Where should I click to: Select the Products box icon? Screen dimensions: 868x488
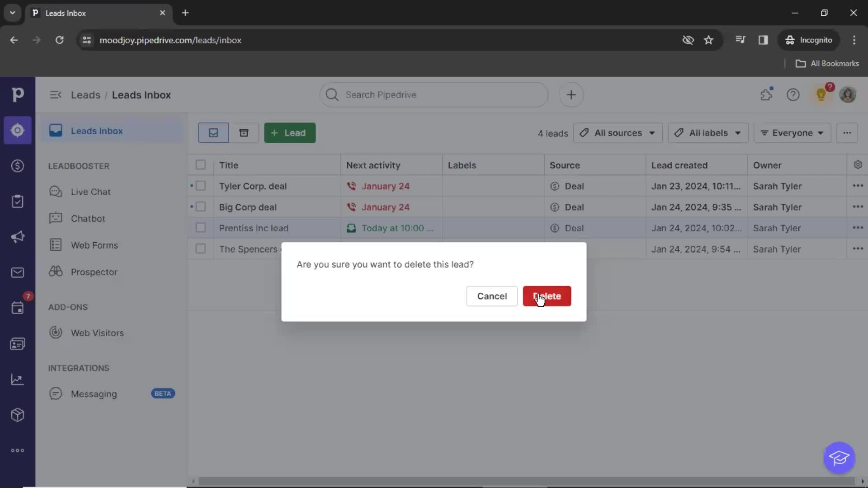(17, 415)
